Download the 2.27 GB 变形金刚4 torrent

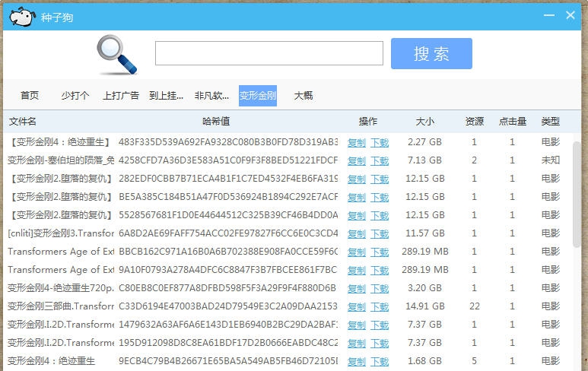[380, 142]
